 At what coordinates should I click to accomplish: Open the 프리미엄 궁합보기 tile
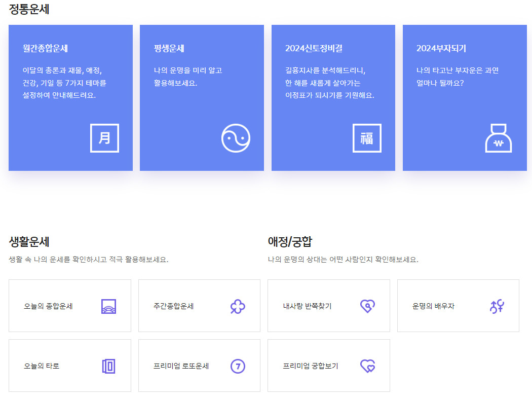pyautogui.click(x=328, y=365)
